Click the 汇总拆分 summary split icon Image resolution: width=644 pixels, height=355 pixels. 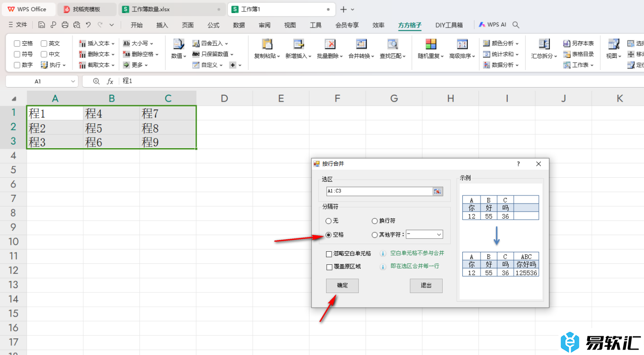tap(544, 45)
